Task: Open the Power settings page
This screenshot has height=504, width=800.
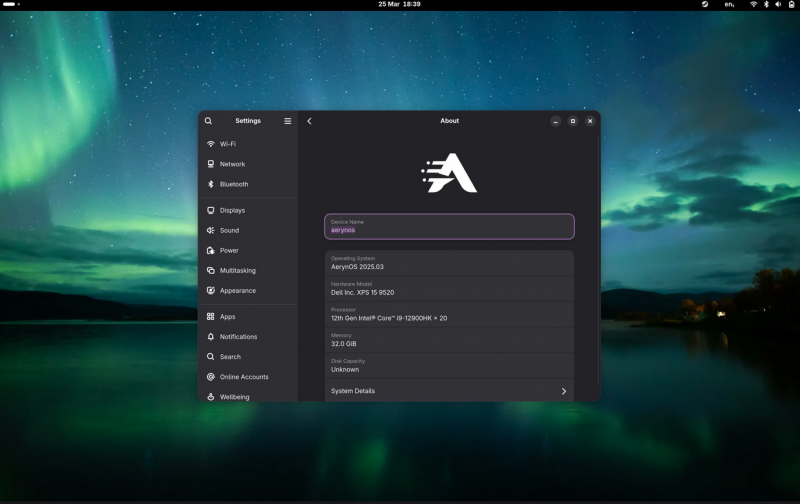Action: tap(248, 250)
